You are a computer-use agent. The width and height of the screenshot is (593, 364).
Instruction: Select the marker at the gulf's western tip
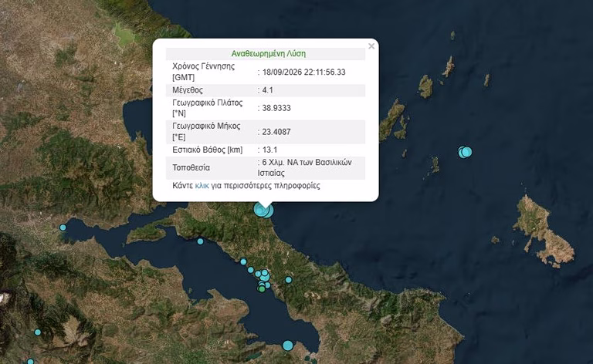[x=63, y=228]
